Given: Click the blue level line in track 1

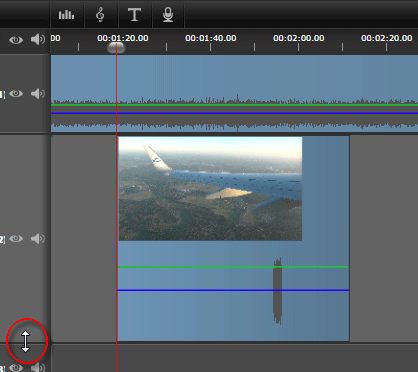Looking at the screenshot, I should coord(234,113).
